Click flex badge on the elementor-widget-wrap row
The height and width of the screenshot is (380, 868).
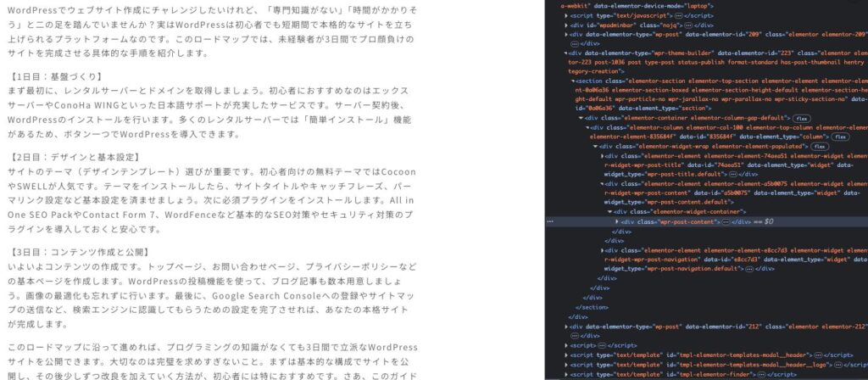pyautogui.click(x=819, y=147)
